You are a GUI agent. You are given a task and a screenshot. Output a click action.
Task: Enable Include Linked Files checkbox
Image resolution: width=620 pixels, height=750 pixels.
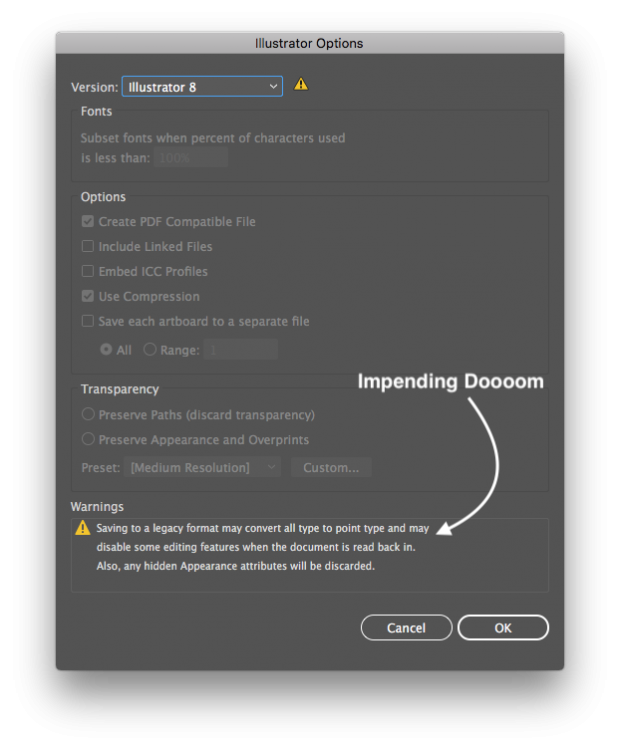[88, 246]
